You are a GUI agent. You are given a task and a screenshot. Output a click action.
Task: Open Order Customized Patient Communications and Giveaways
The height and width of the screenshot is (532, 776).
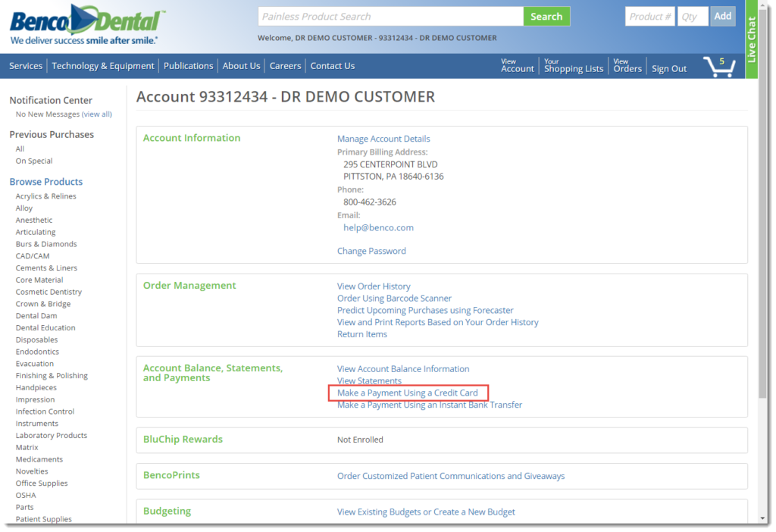point(451,476)
